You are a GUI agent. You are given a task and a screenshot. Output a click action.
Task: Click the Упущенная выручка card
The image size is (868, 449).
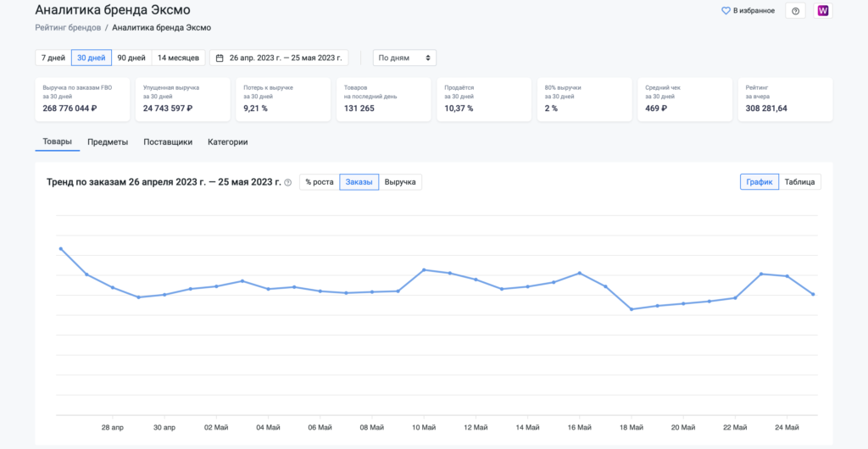coord(183,99)
